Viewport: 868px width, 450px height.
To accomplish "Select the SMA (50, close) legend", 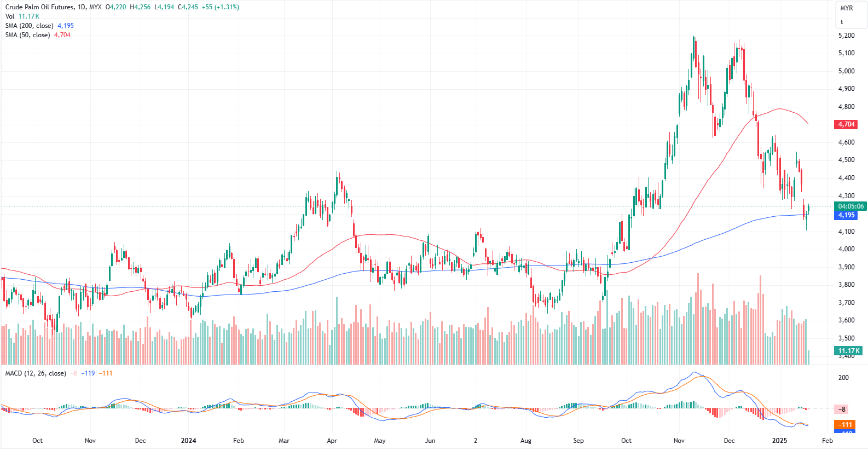I will coord(27,35).
